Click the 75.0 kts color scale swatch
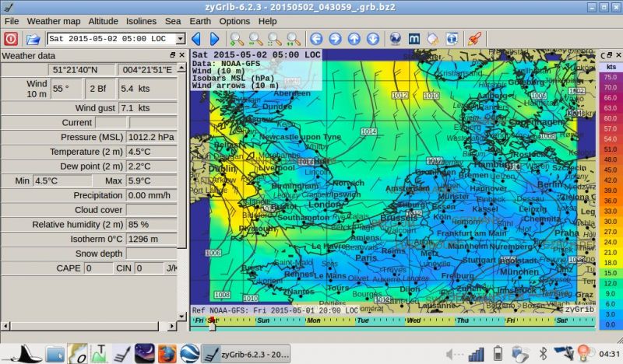Screen dimensions: 623x364 point(610,78)
